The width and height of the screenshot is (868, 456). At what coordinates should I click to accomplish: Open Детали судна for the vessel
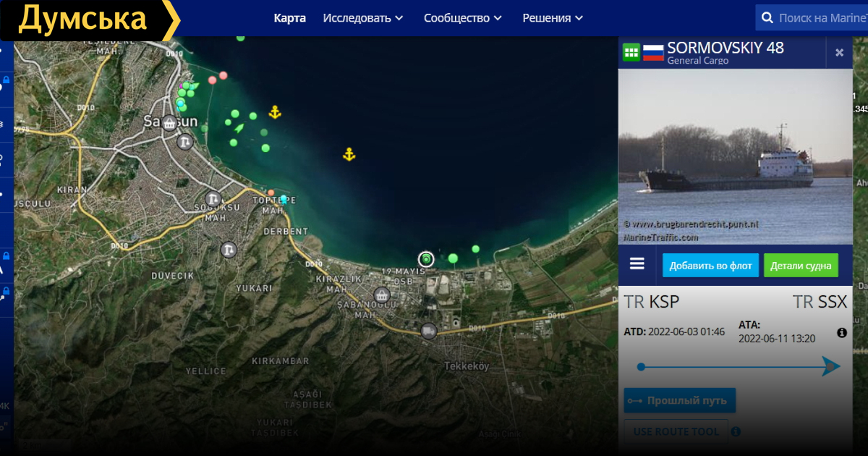click(x=801, y=266)
